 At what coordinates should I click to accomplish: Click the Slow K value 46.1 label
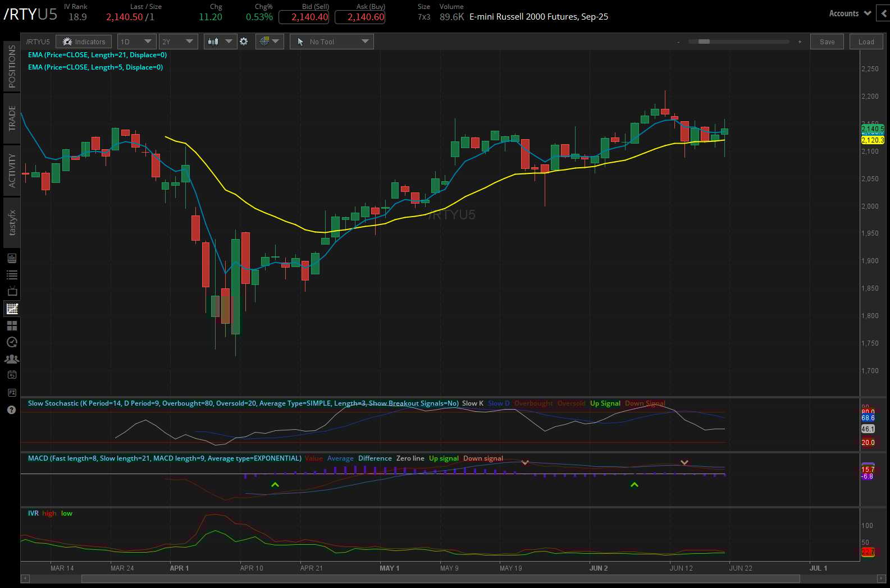868,429
